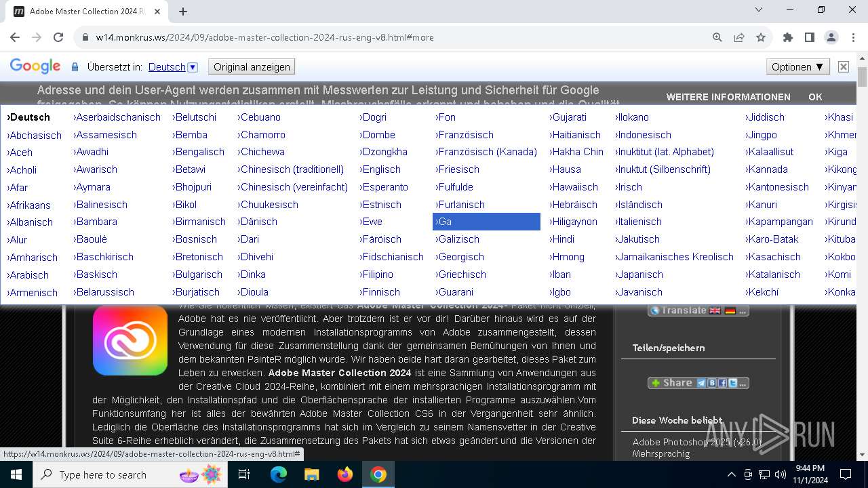Select Dänisch language entry
The width and height of the screenshot is (868, 488).
(x=257, y=222)
